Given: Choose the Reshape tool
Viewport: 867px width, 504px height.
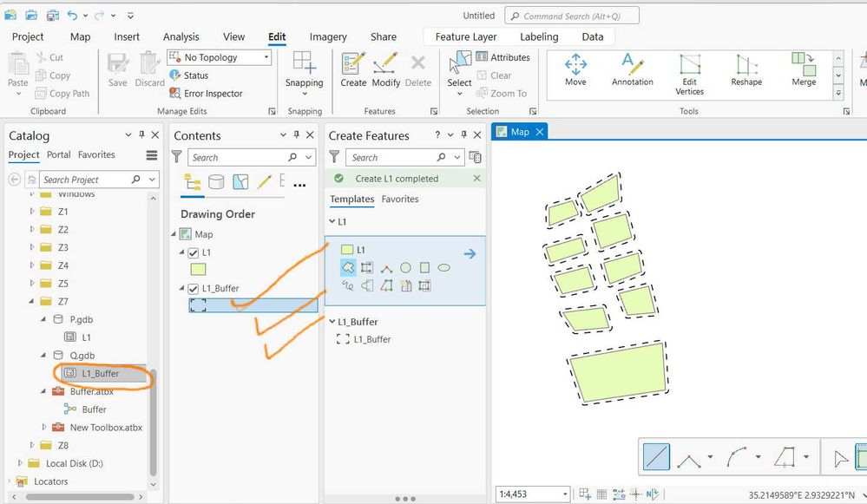Looking at the screenshot, I should pos(746,70).
